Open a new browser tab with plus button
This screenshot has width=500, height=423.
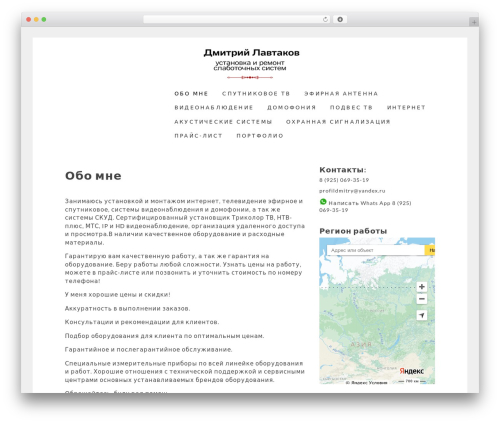pyautogui.click(x=474, y=22)
